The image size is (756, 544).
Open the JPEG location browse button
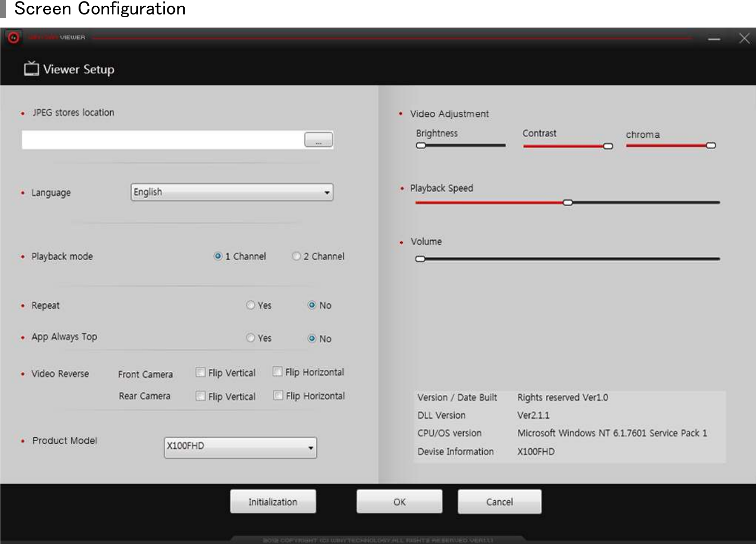(318, 140)
